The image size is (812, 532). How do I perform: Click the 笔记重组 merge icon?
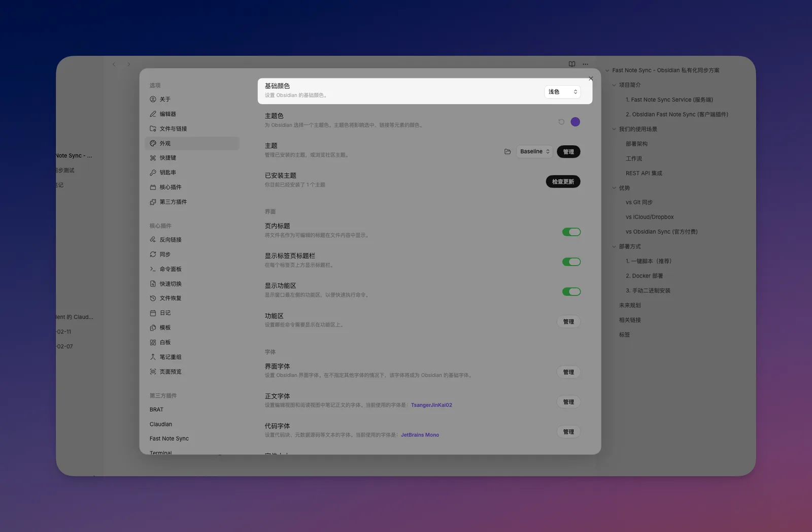(x=153, y=357)
